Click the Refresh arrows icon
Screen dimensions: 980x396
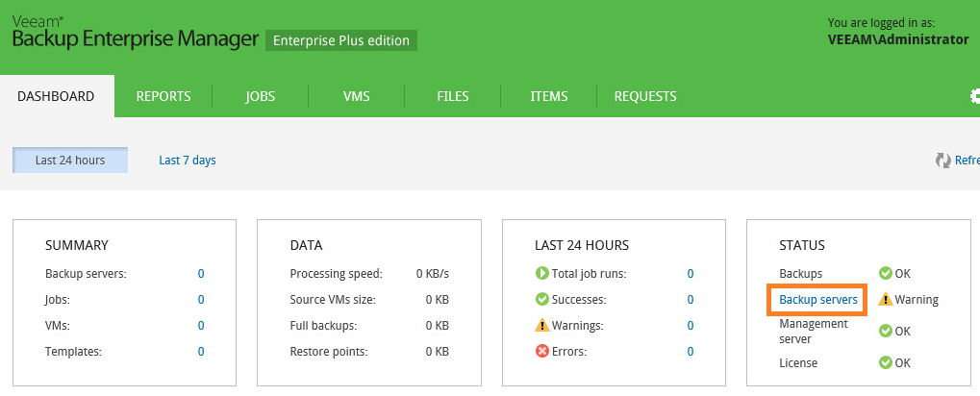coord(942,161)
